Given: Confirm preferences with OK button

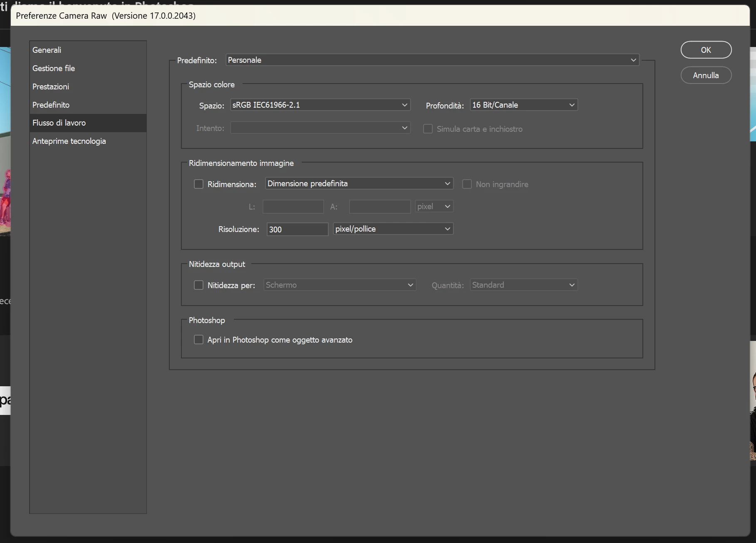Looking at the screenshot, I should click(706, 50).
